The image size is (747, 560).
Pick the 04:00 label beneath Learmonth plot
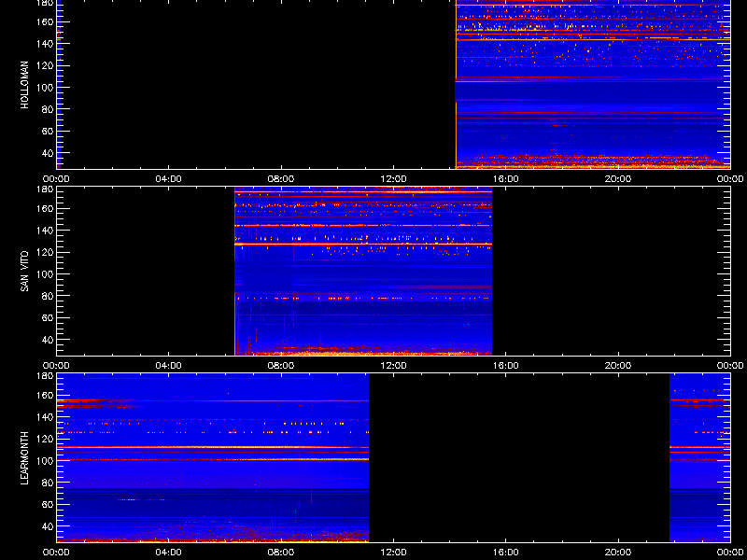169,553
